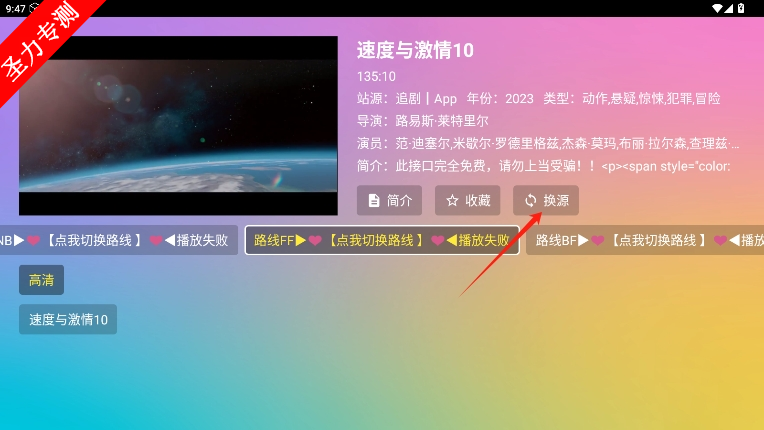Switch source with the 换源 button

[x=546, y=200]
